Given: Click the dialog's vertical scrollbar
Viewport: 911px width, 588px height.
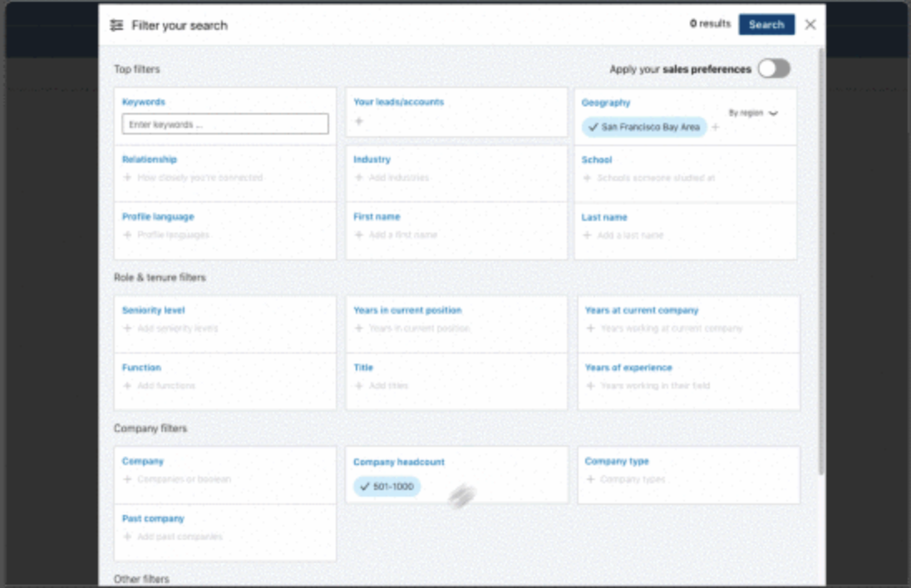Looking at the screenshot, I should (x=821, y=262).
